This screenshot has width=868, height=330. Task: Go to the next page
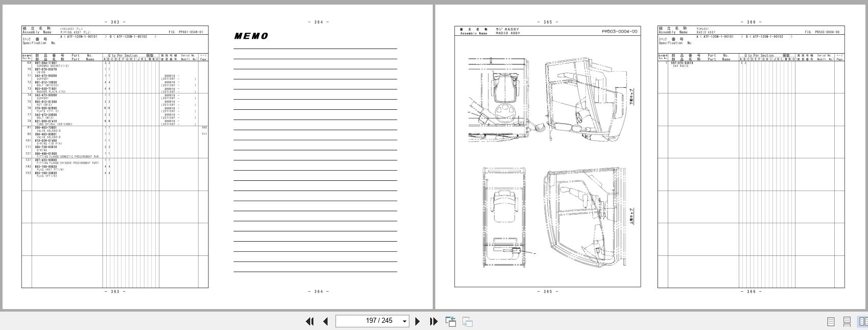(417, 321)
